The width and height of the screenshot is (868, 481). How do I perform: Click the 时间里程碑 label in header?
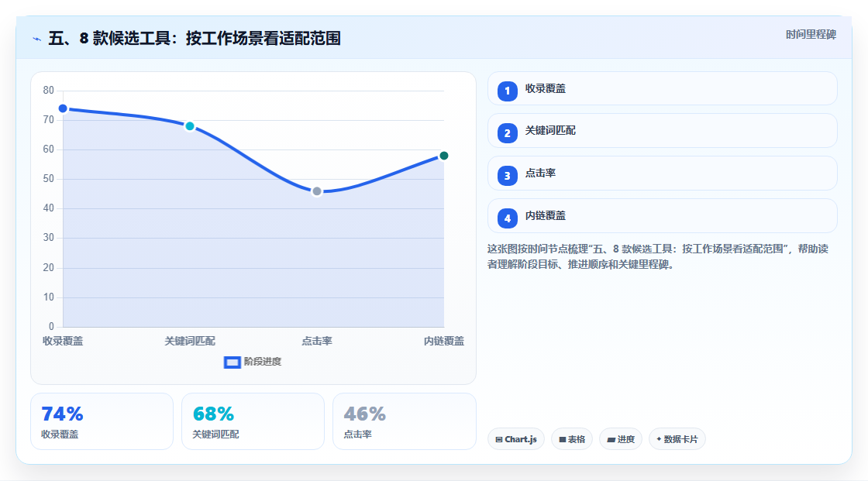811,34
